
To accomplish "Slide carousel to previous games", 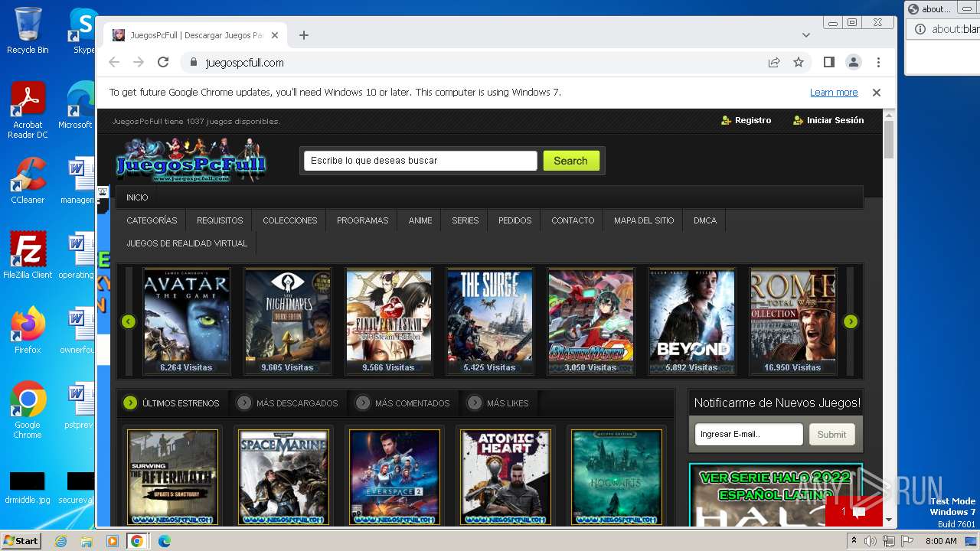I will tap(129, 321).
